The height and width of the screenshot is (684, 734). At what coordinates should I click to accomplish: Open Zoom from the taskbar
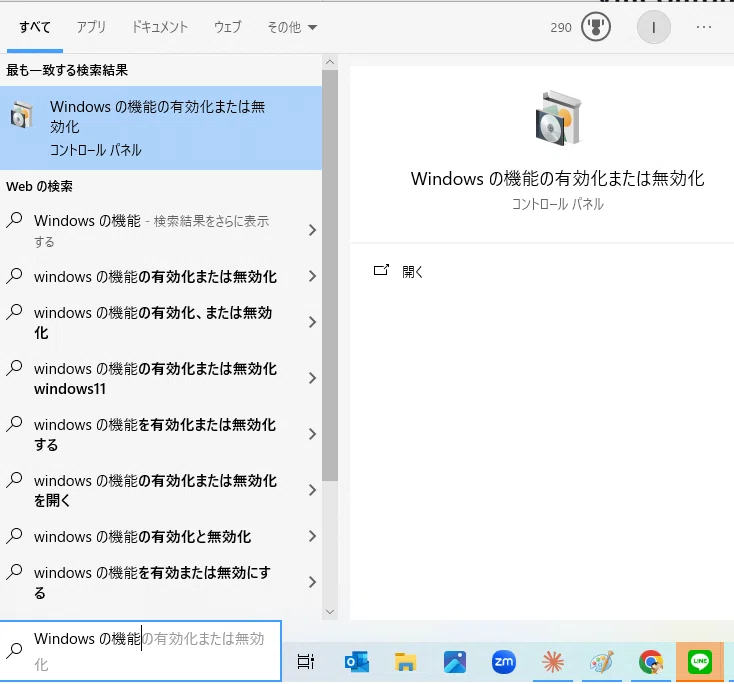click(x=504, y=662)
